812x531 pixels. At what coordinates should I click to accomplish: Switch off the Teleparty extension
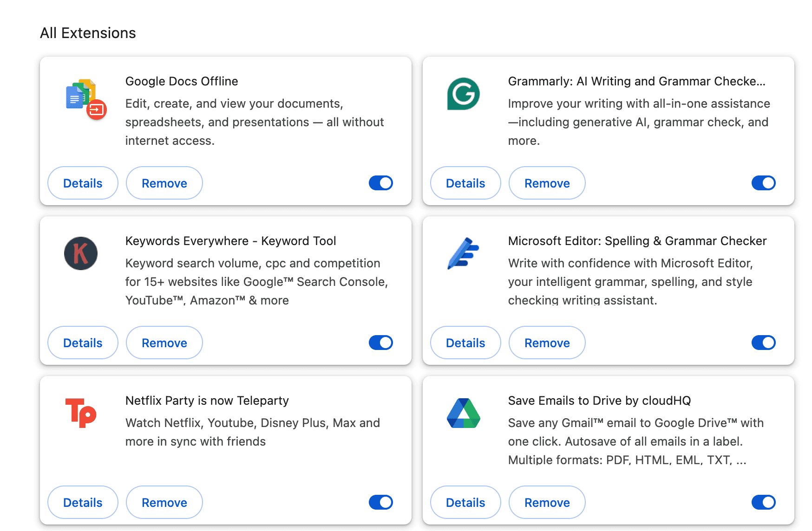click(x=381, y=502)
